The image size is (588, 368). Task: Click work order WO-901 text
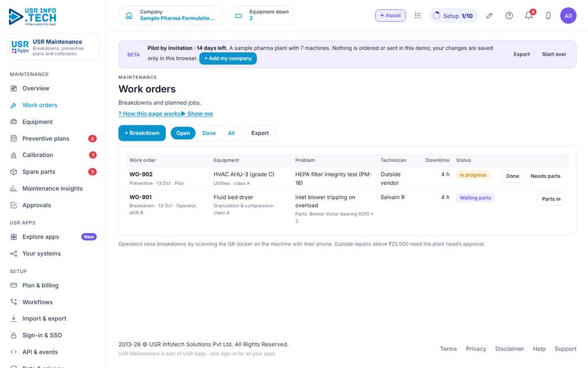pyautogui.click(x=141, y=197)
